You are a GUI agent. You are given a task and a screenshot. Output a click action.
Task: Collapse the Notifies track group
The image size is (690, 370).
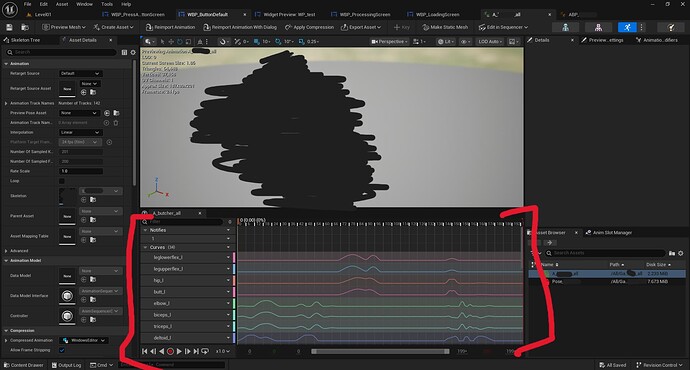click(145, 230)
